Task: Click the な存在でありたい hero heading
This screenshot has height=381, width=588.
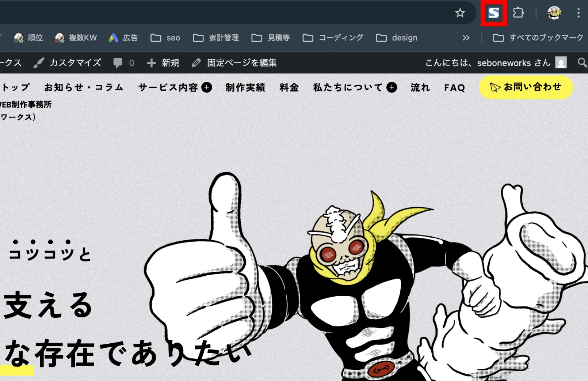Action: point(127,352)
